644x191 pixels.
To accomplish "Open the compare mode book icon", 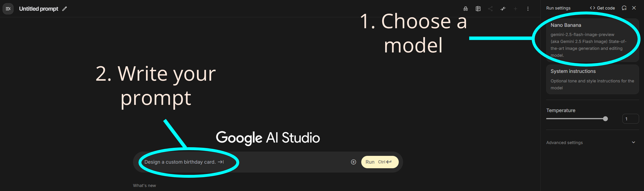I will click(478, 9).
